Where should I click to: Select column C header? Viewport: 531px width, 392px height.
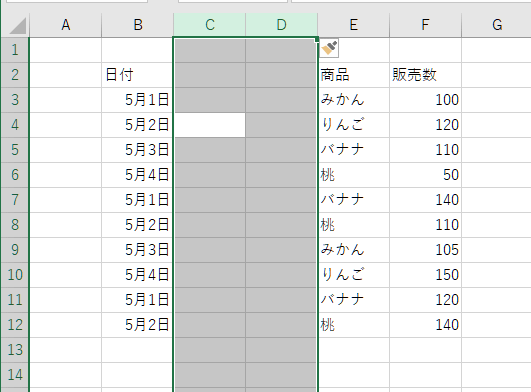point(210,25)
